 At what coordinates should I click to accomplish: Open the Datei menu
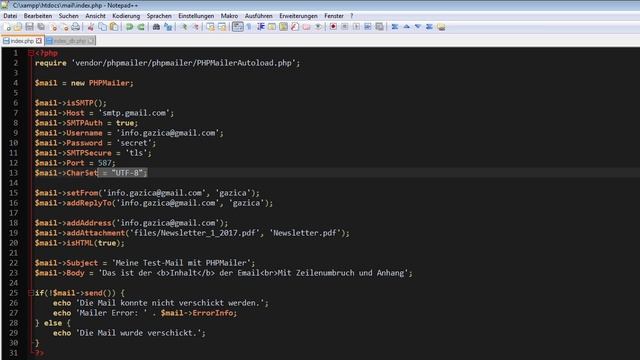pyautogui.click(x=10, y=16)
